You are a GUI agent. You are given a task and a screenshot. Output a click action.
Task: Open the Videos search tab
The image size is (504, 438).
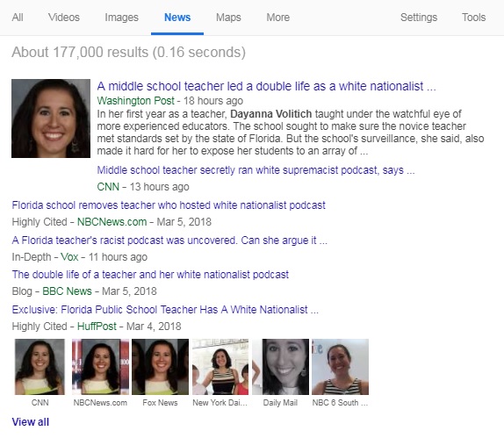63,18
